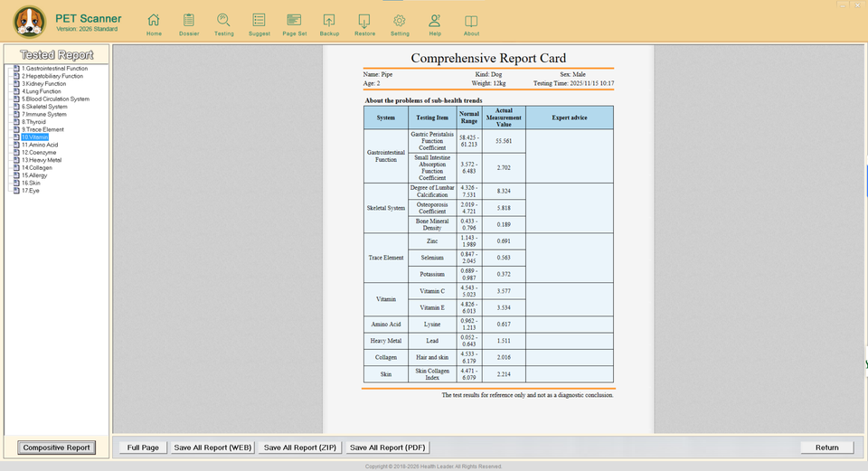
Task: Select 10.Vitamin report
Action: (35, 137)
